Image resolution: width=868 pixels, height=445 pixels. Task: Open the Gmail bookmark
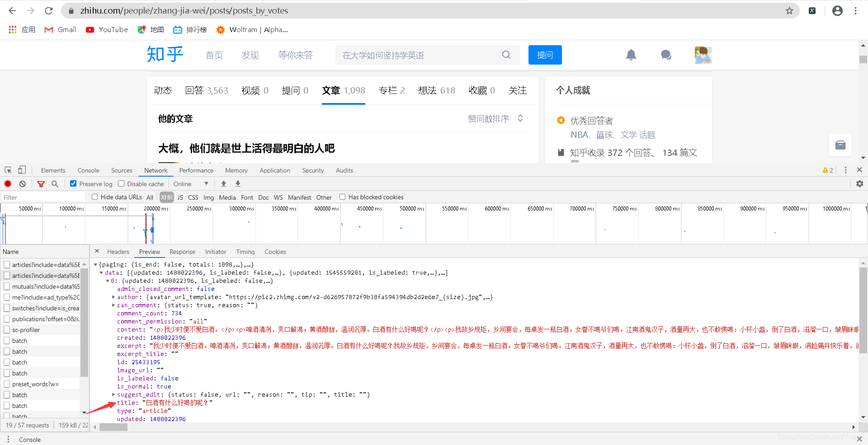[60, 29]
